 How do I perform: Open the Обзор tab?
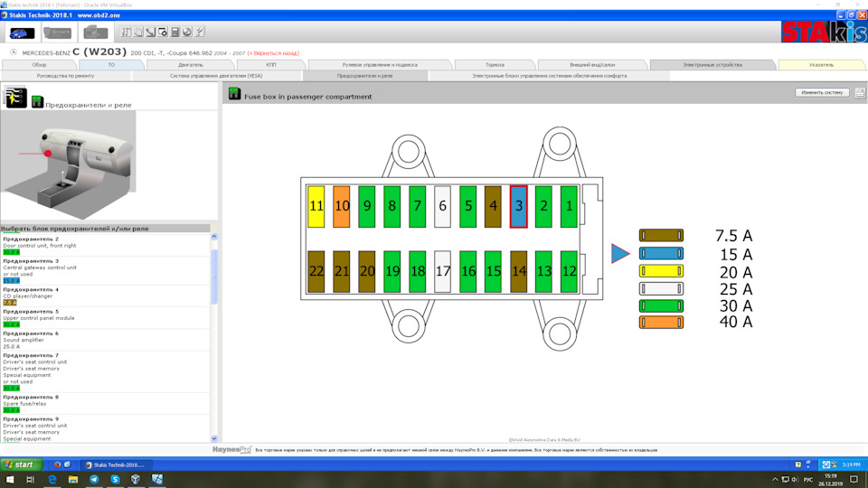click(x=39, y=65)
